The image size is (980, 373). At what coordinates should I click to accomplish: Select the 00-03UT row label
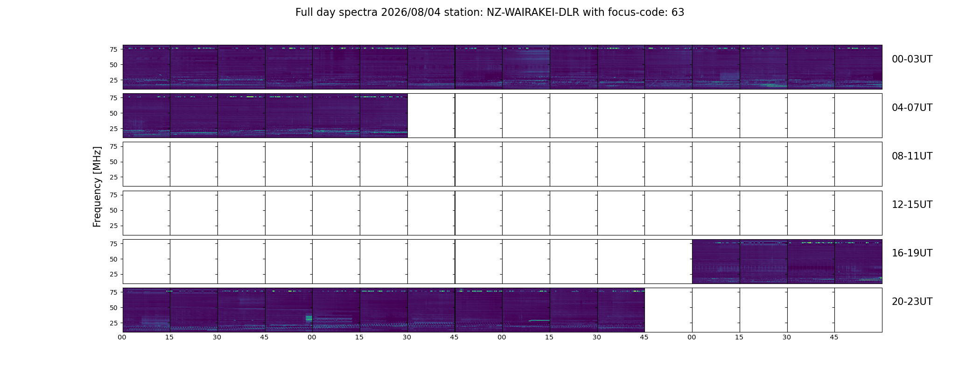[x=912, y=59]
